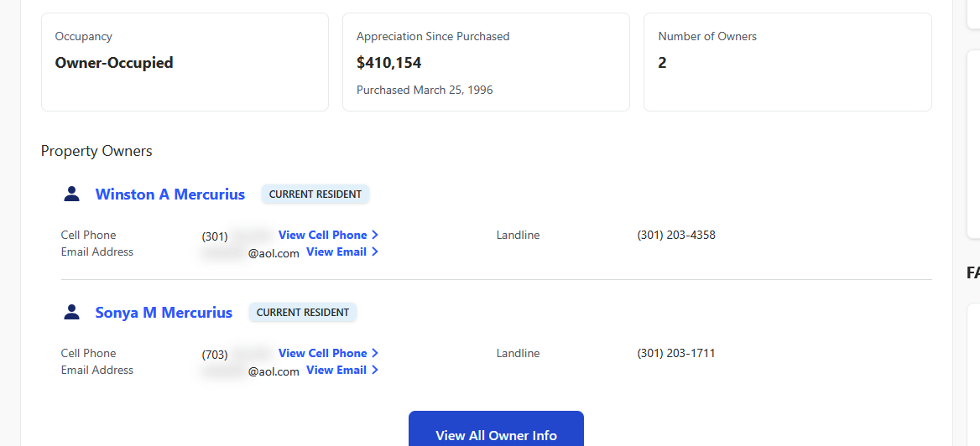Open Winston A Mercurius owner profile link
The height and width of the screenshot is (446, 980).
click(x=170, y=194)
